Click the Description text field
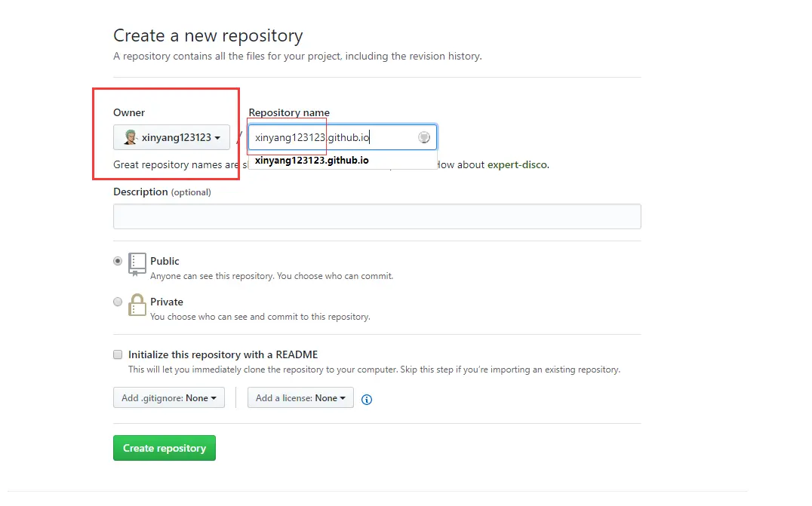This screenshot has height=506, width=812. click(x=377, y=216)
